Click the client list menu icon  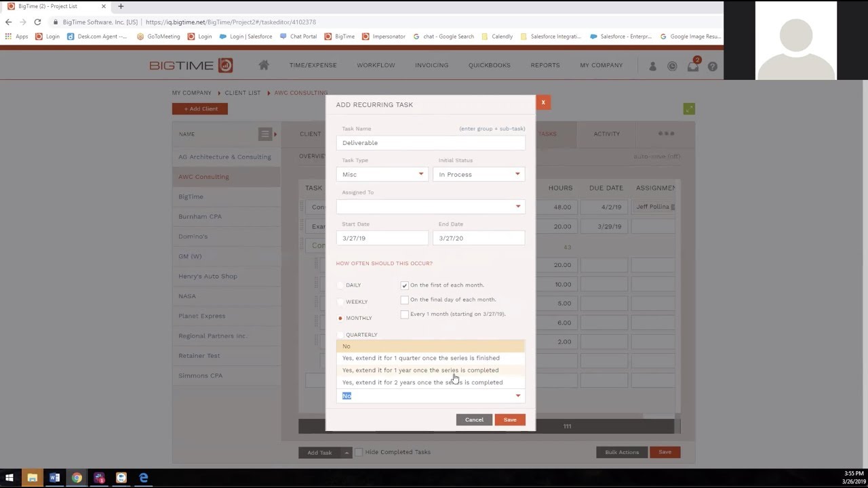point(265,134)
